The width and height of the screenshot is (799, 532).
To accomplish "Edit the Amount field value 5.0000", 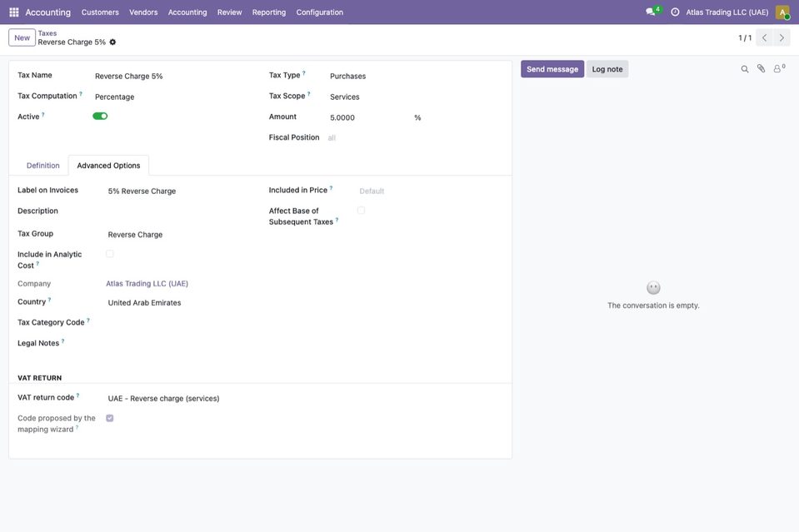I will tap(370, 117).
